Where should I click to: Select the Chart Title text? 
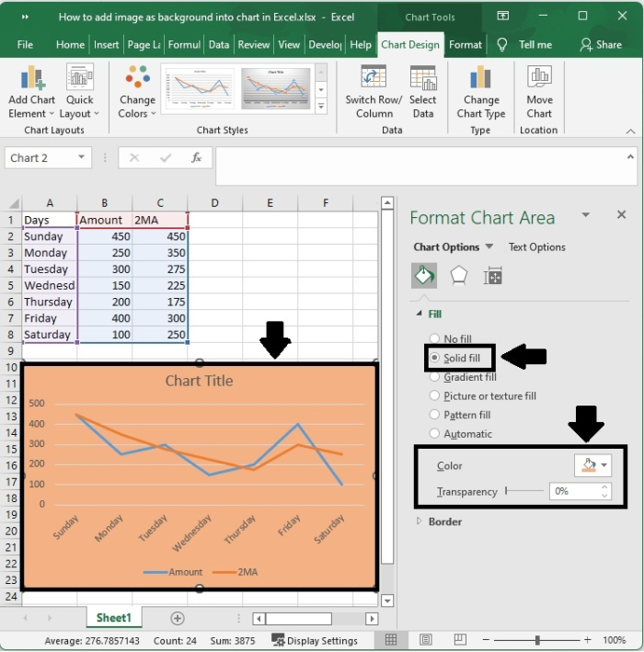tap(200, 381)
